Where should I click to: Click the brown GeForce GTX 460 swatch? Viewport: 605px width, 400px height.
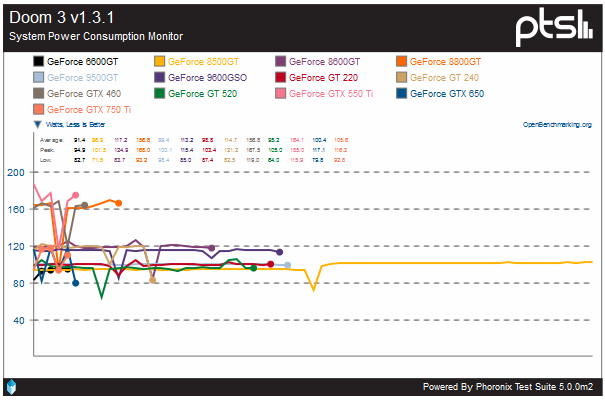[x=38, y=93]
